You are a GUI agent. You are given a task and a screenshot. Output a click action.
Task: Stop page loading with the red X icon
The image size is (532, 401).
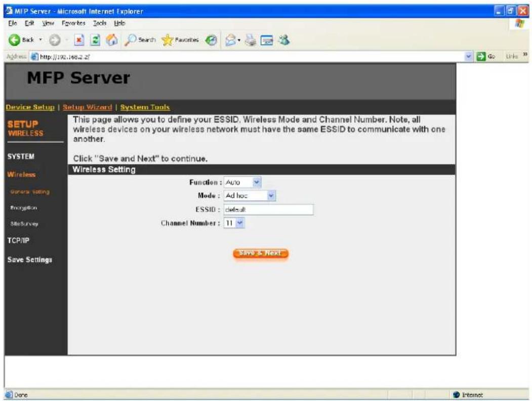coord(79,40)
